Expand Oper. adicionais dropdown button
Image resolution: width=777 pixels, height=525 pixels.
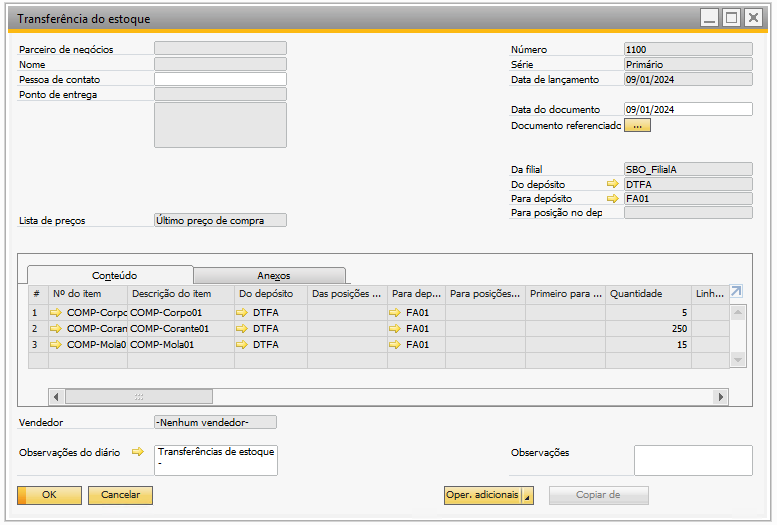pyautogui.click(x=528, y=496)
